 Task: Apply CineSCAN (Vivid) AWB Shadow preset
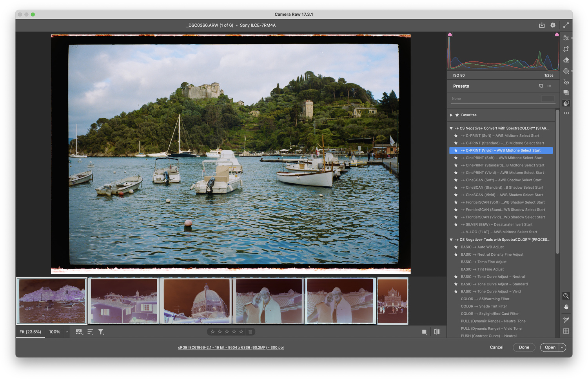pyautogui.click(x=501, y=195)
